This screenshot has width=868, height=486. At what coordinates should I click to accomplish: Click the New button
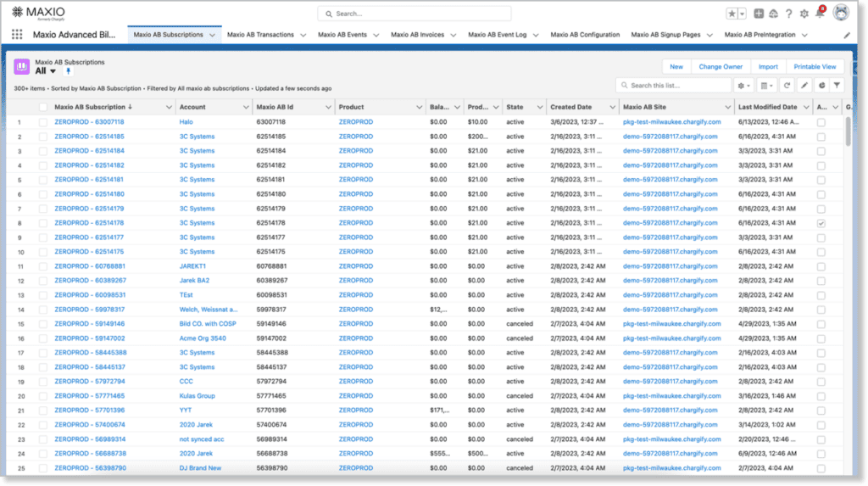(676, 66)
